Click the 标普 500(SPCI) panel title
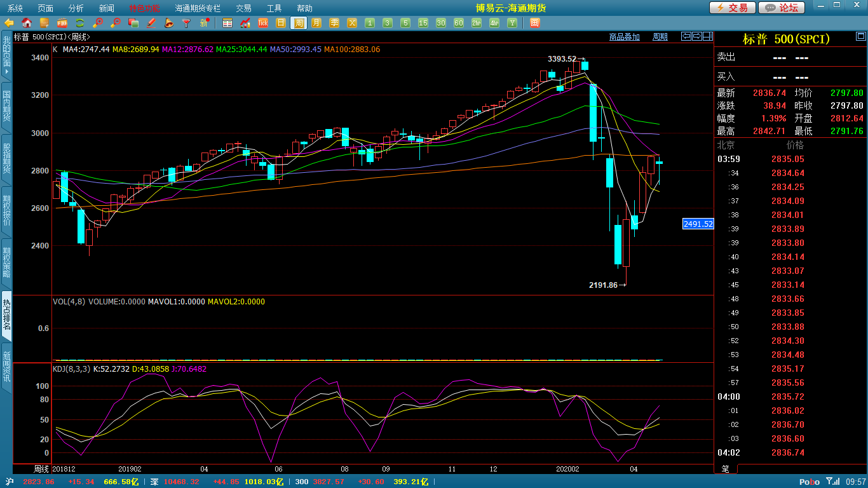This screenshot has height=488, width=868. (x=786, y=39)
